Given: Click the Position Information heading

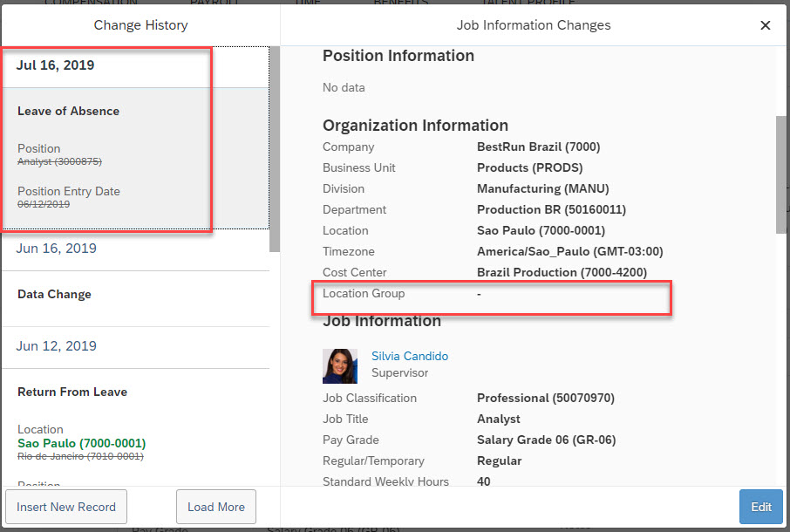Looking at the screenshot, I should 398,56.
